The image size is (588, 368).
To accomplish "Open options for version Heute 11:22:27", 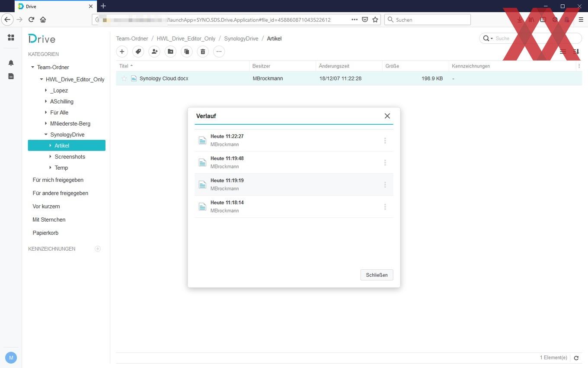I will click(x=385, y=141).
